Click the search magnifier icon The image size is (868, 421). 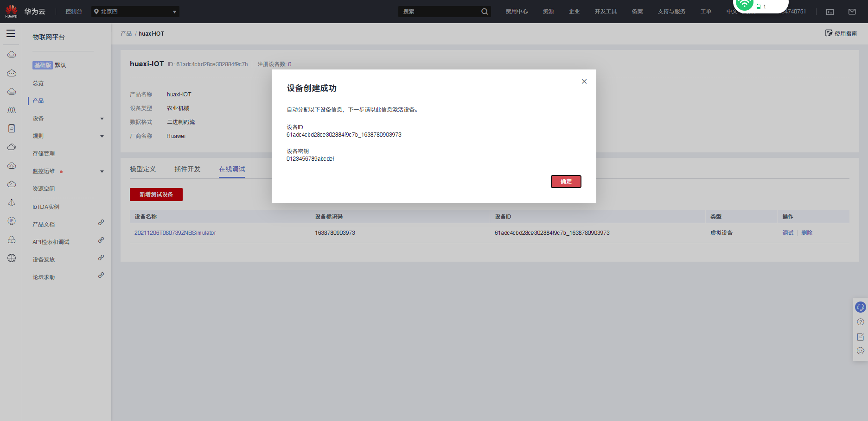pos(485,12)
